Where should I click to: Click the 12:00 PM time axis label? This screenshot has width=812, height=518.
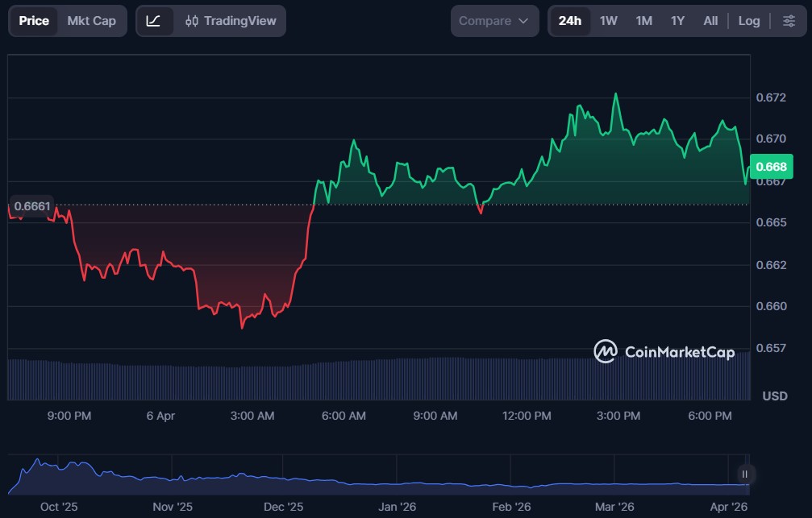point(527,416)
